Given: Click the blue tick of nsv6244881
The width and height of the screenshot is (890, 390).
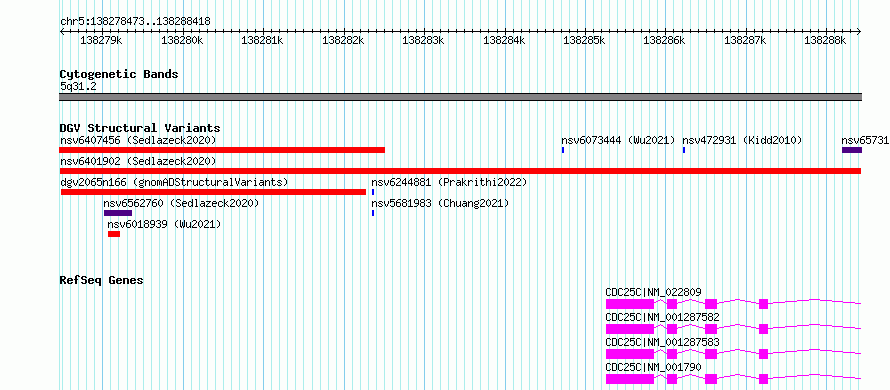Looking at the screenshot, I should point(373,192).
